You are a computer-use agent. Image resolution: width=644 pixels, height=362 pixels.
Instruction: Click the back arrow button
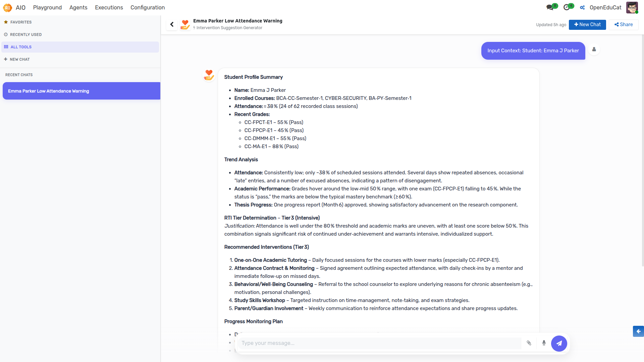(x=172, y=24)
